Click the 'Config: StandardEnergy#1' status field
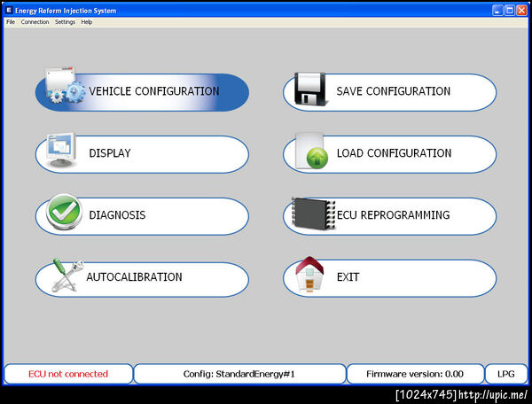This screenshot has height=404, width=532. coord(239,374)
